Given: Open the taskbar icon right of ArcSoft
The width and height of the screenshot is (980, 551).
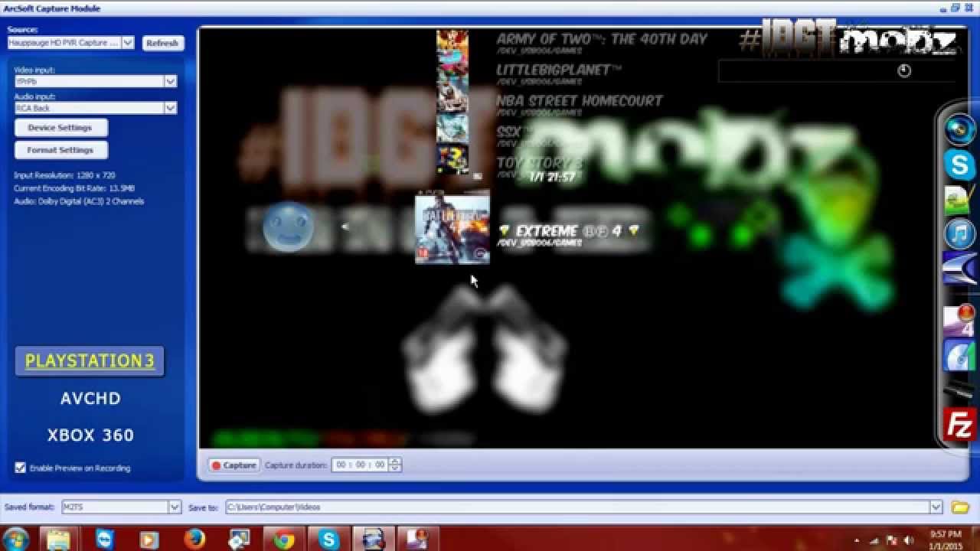Looking at the screenshot, I should coord(419,540).
